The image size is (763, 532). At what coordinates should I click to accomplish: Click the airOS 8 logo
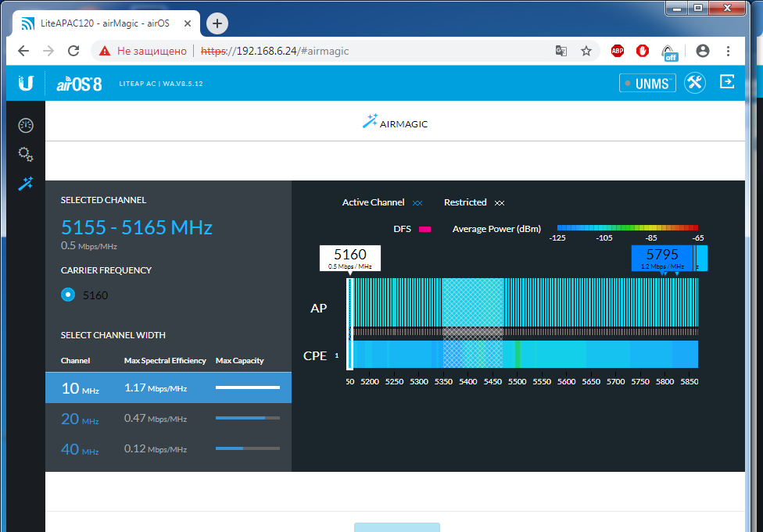79,84
